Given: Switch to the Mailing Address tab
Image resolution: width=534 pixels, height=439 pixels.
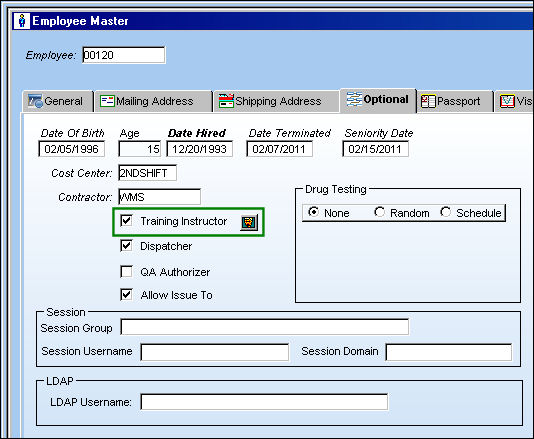Looking at the screenshot, I should coord(153,101).
